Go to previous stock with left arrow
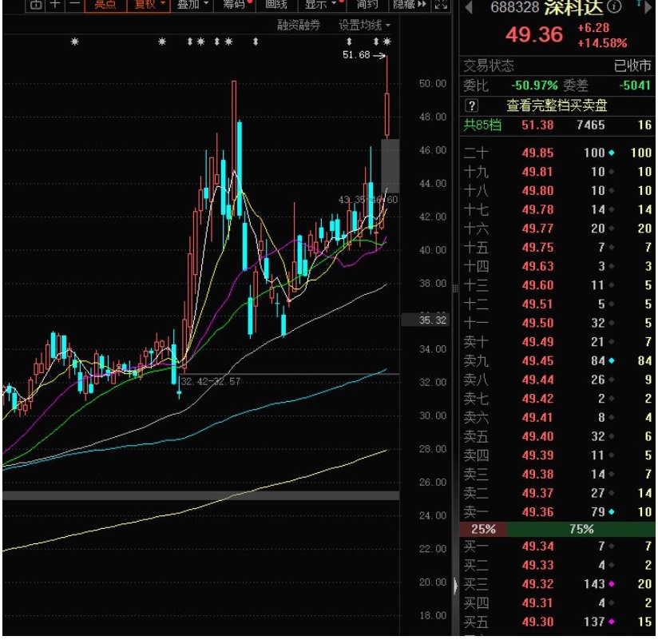This screenshot has height=644, width=658. (469, 7)
